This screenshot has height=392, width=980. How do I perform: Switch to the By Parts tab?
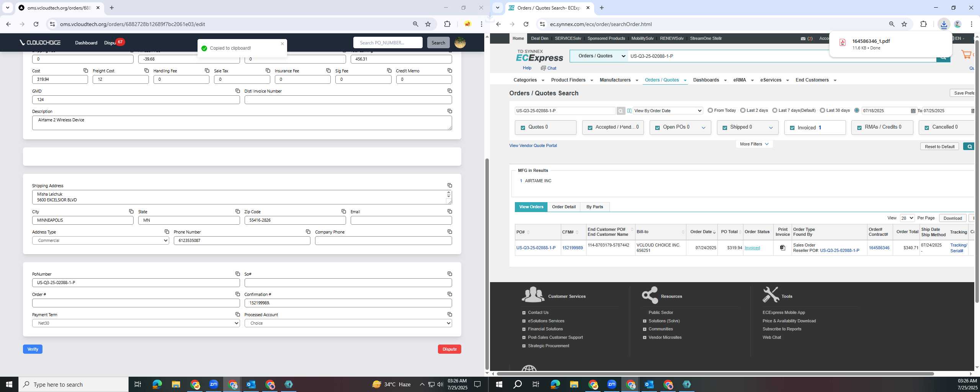tap(595, 207)
